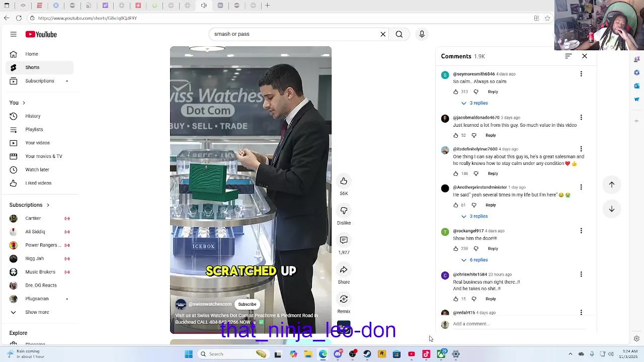Start voice search with the microphone

pos(422,34)
